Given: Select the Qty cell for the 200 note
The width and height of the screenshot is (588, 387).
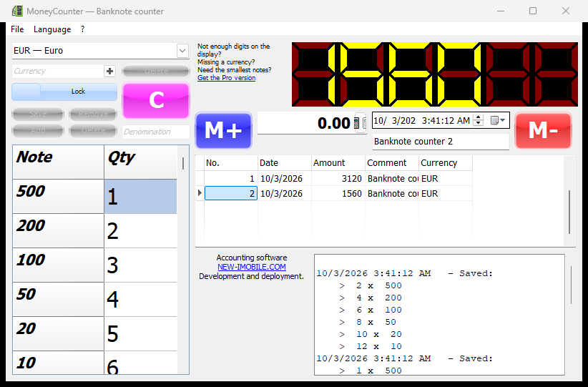Looking at the screenshot, I should click(x=140, y=230).
